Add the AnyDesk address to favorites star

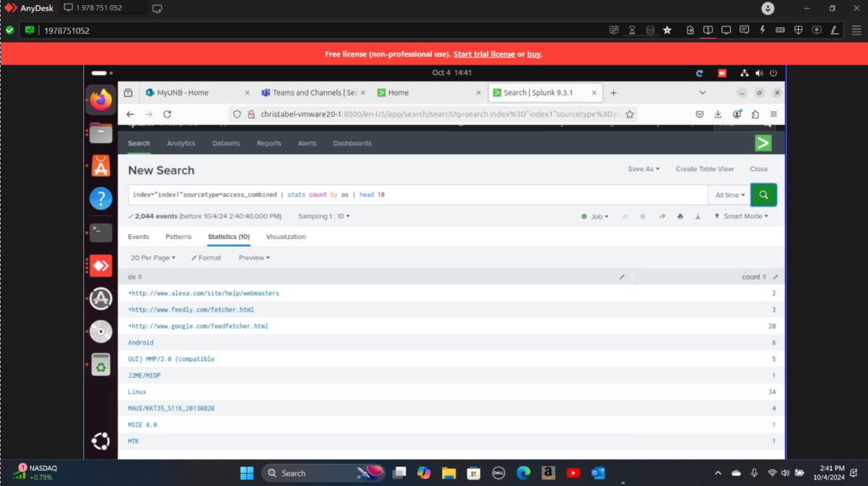coord(667,30)
